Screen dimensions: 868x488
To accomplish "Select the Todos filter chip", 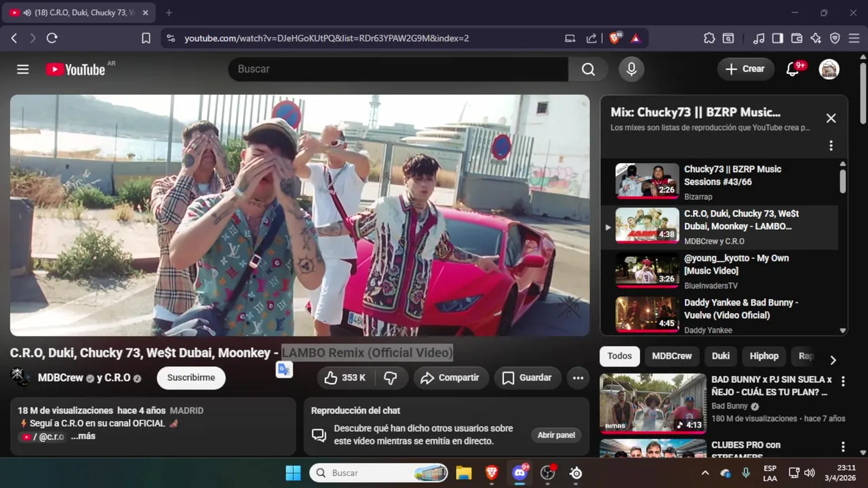I will tap(619, 356).
